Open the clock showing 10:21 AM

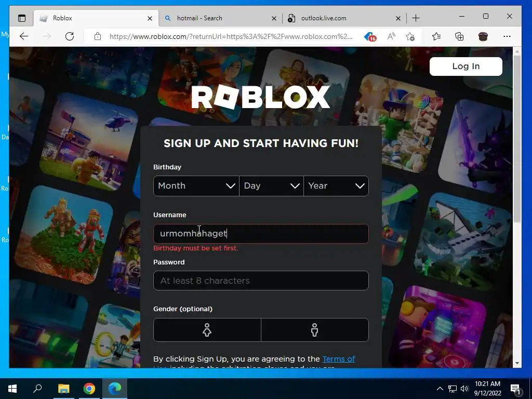click(x=487, y=389)
